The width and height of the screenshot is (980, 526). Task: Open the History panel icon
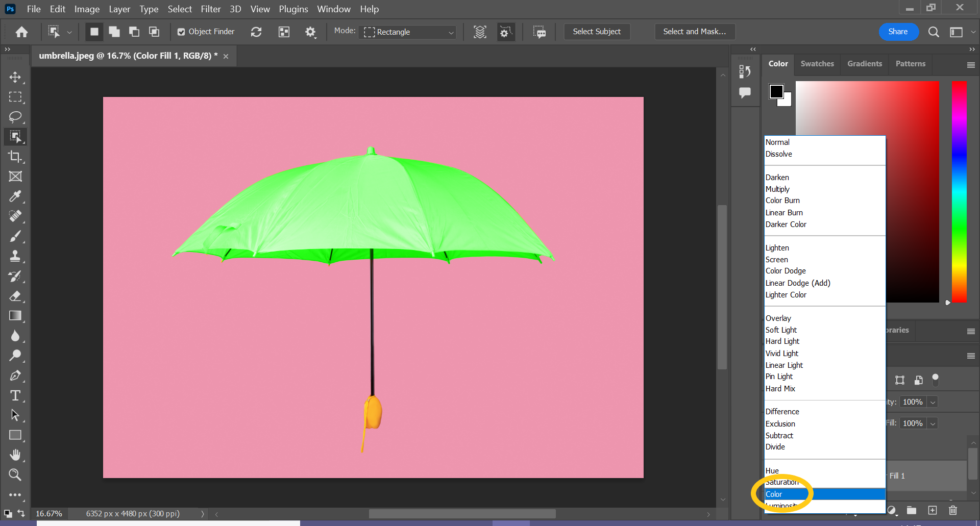pos(745,71)
